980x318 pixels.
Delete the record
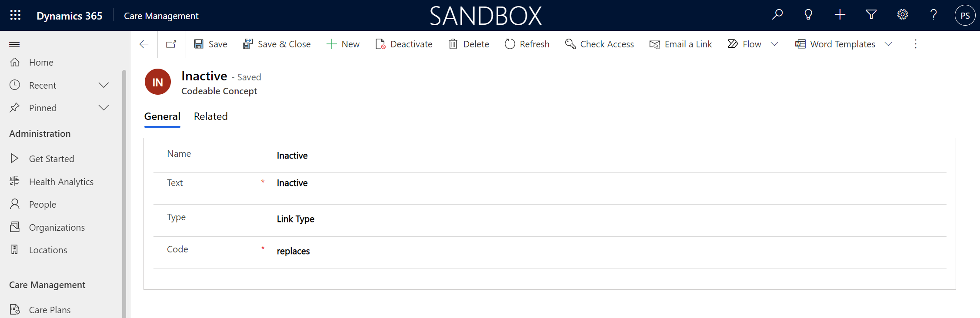(x=469, y=44)
